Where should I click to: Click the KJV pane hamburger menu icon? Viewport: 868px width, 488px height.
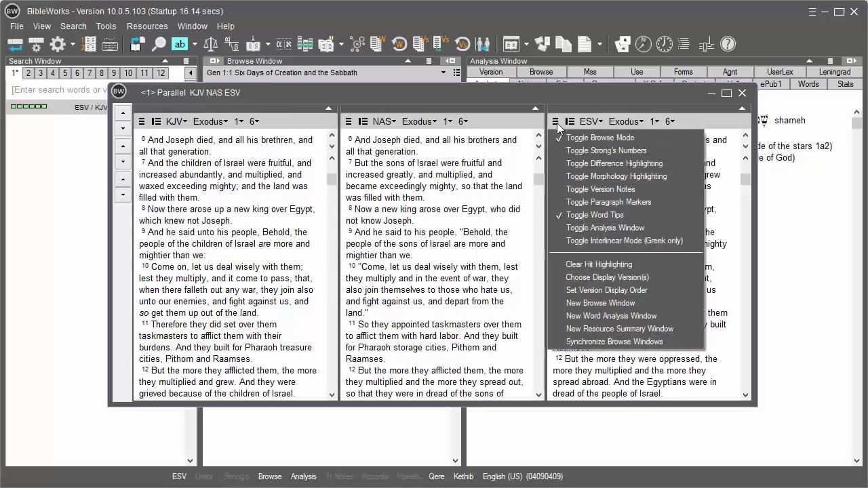[x=142, y=121]
